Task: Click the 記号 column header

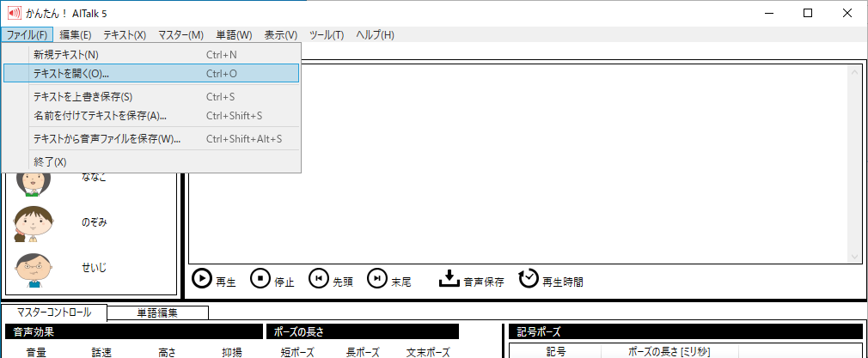Action: pyautogui.click(x=555, y=351)
